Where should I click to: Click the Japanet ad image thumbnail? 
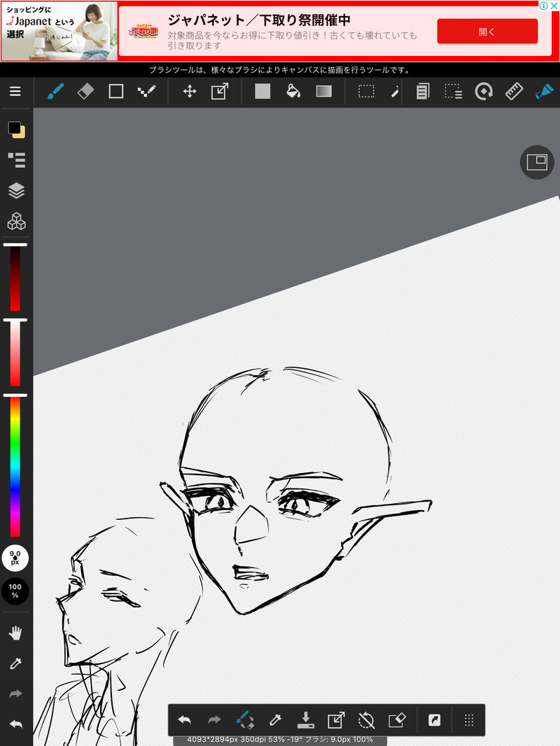point(59,31)
